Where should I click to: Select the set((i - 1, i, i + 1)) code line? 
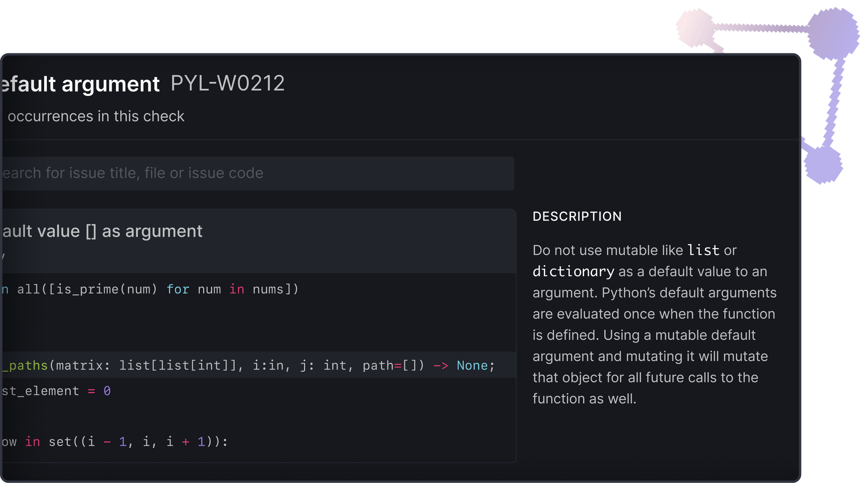coord(115,441)
